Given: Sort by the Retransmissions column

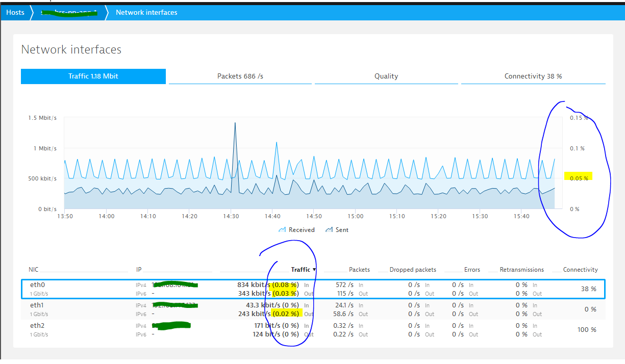Looking at the screenshot, I should (x=521, y=270).
